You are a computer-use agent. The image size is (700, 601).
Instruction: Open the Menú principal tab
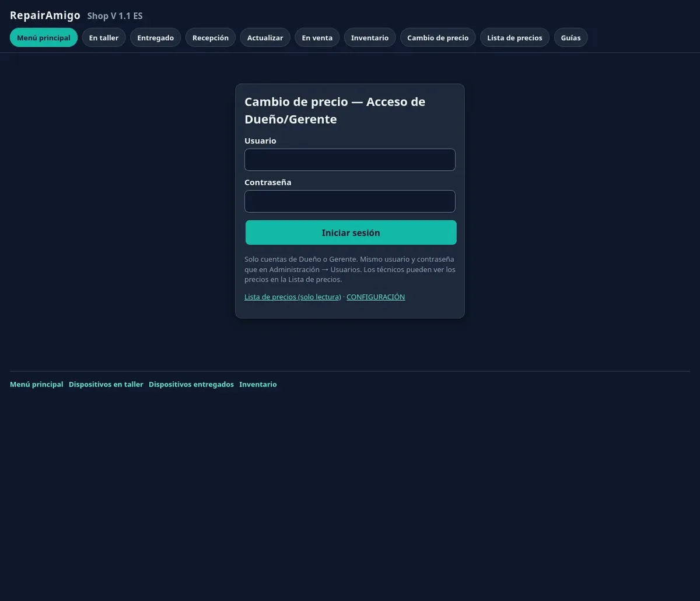(x=44, y=37)
